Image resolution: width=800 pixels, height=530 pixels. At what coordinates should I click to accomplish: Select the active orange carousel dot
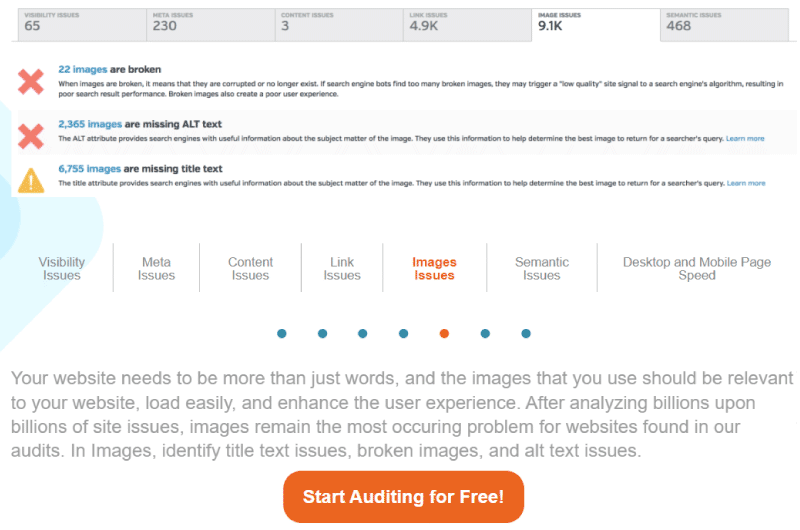pyautogui.click(x=444, y=334)
